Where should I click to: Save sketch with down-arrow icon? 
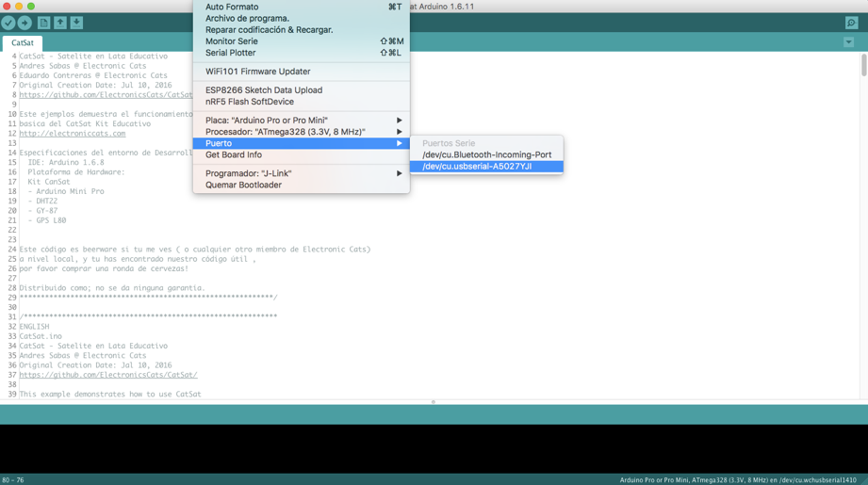[76, 23]
